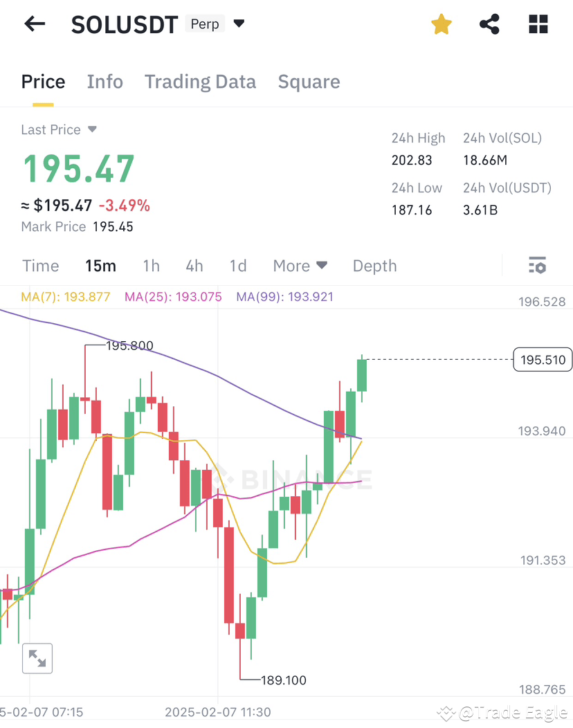Click the Depth view option
The width and height of the screenshot is (573, 728).
[x=374, y=265]
